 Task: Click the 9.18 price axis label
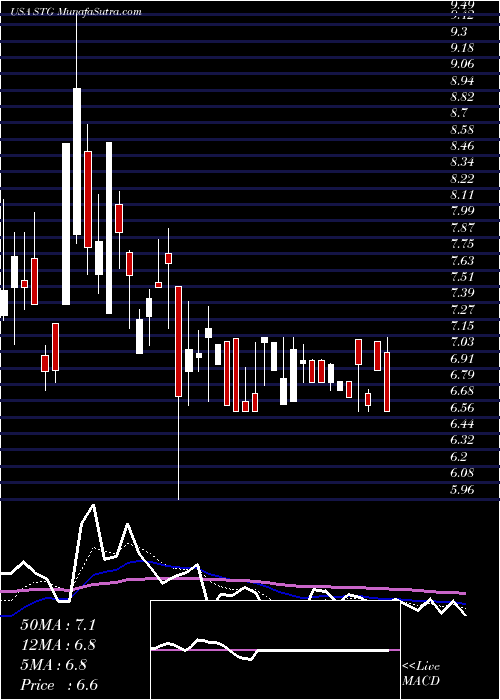[x=462, y=48]
